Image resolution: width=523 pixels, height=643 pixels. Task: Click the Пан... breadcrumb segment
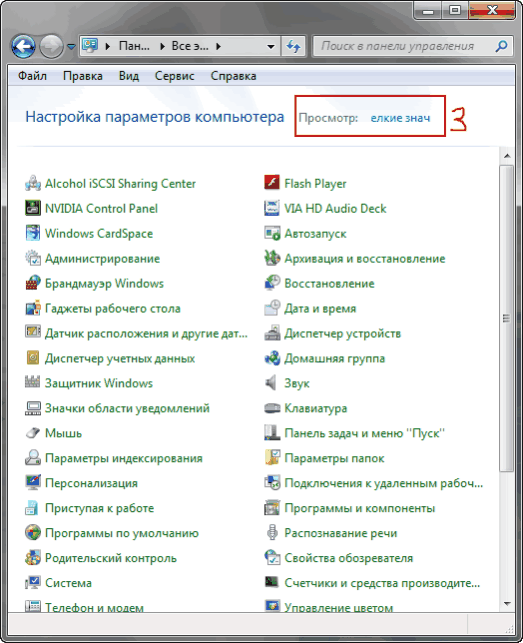pyautogui.click(x=134, y=46)
